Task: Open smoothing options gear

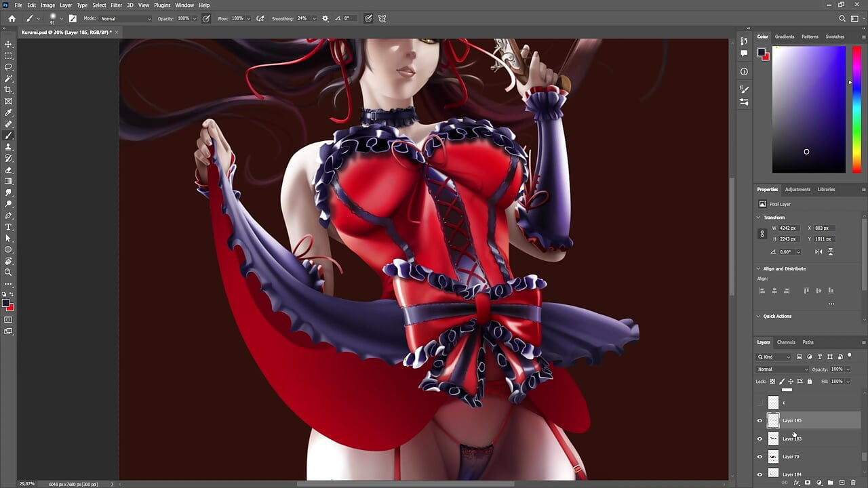Action: pos(325,18)
